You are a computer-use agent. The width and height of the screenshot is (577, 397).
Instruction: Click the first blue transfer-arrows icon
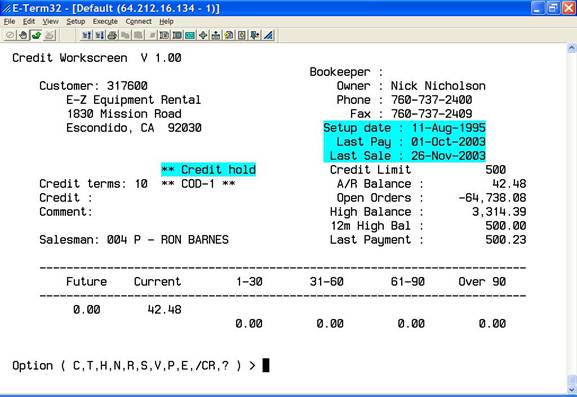pyautogui.click(x=86, y=35)
